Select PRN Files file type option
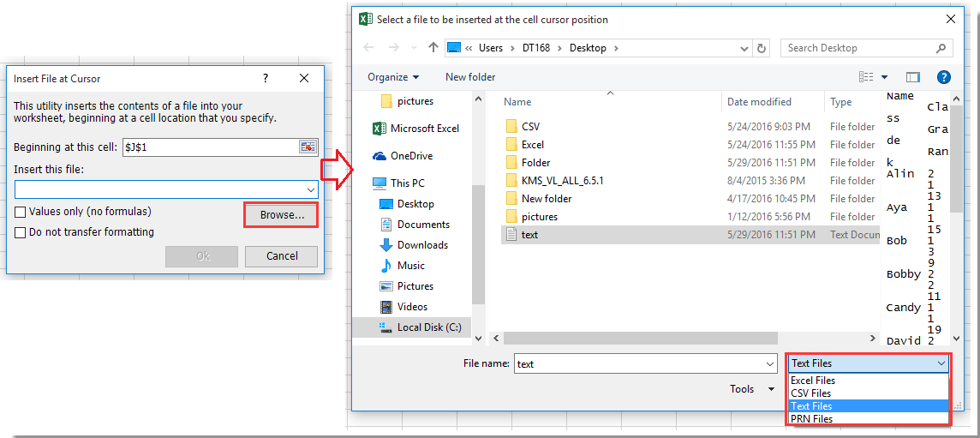 point(811,419)
